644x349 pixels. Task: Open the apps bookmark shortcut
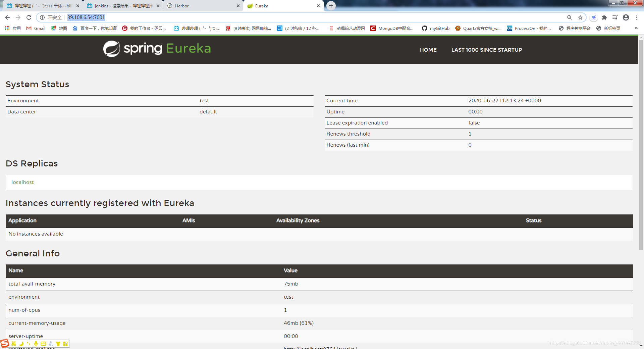(x=13, y=28)
